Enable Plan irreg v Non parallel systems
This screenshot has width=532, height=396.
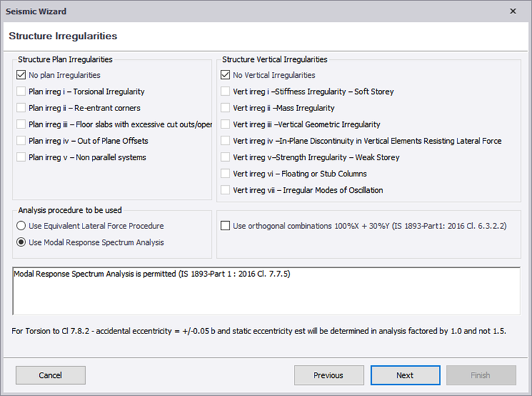(x=21, y=157)
